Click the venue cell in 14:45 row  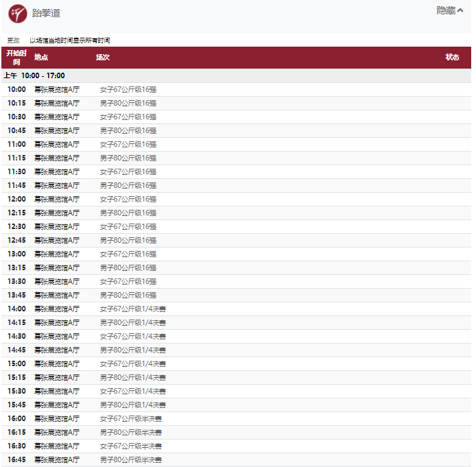[57, 350]
